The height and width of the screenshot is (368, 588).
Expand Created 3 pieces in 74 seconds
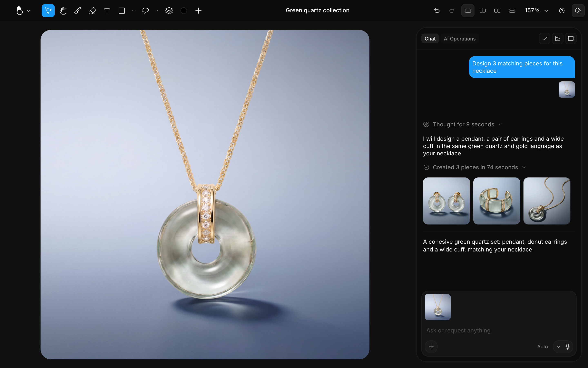point(474,167)
